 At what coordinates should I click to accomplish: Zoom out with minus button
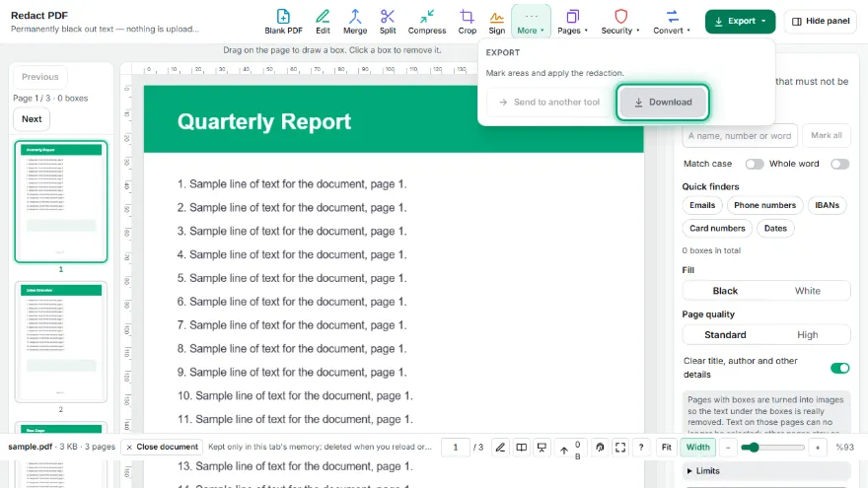(x=729, y=447)
